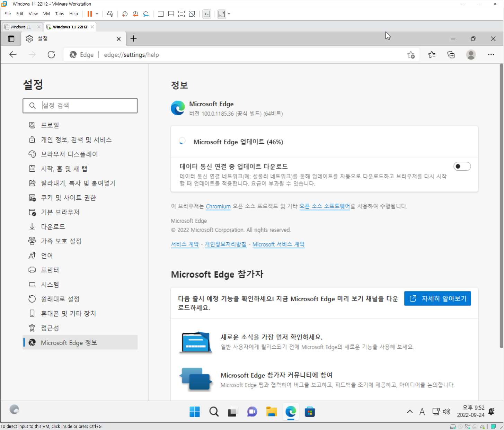Screen dimensions: 504x430
Task: Click the stretch guest display icon
Action: pos(222,14)
